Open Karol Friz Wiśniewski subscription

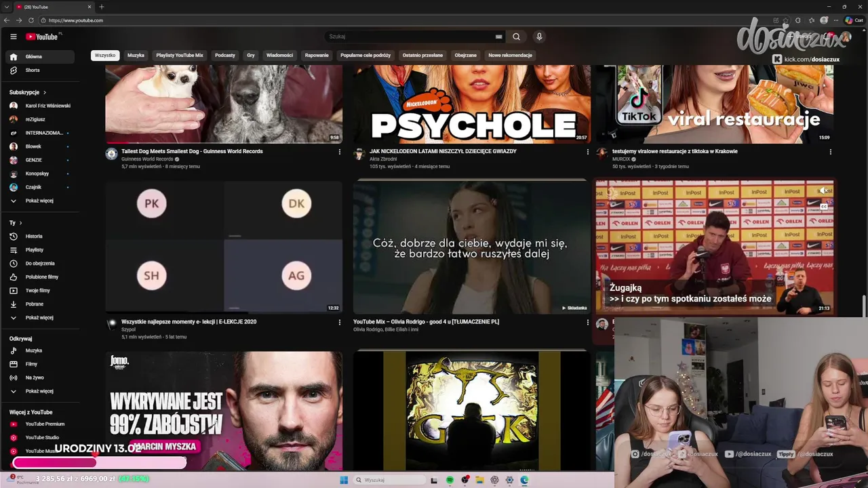pyautogui.click(x=40, y=106)
